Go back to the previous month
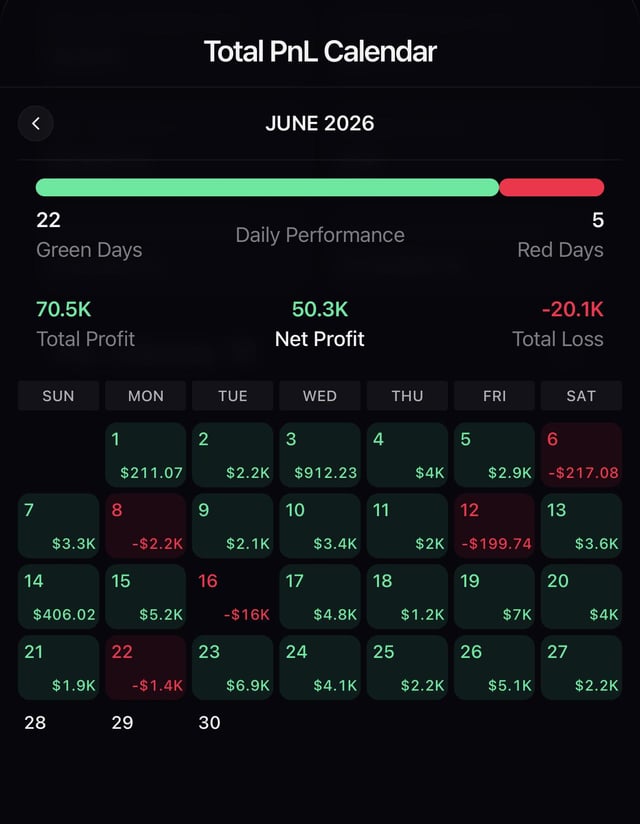Image resolution: width=640 pixels, height=824 pixels. (x=36, y=123)
